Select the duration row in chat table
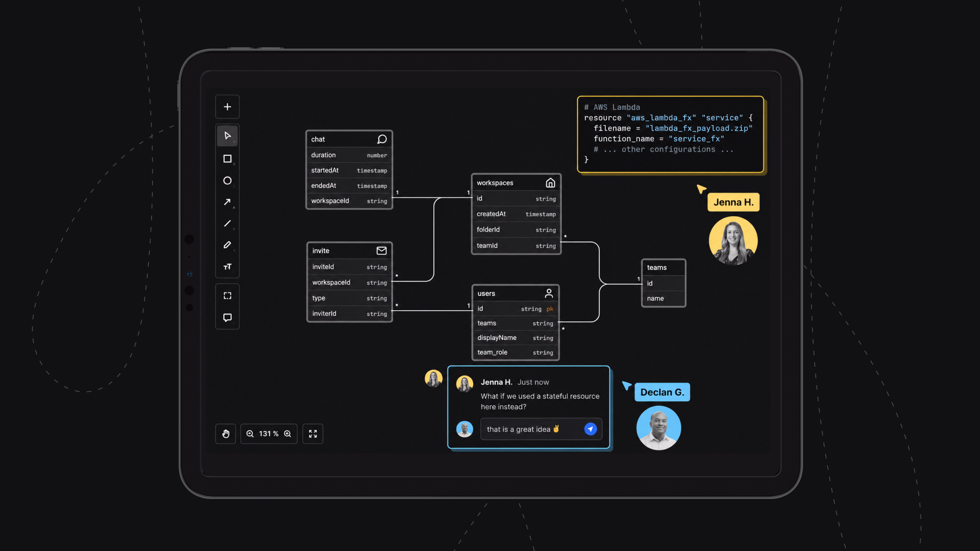The image size is (980, 551). 349,155
